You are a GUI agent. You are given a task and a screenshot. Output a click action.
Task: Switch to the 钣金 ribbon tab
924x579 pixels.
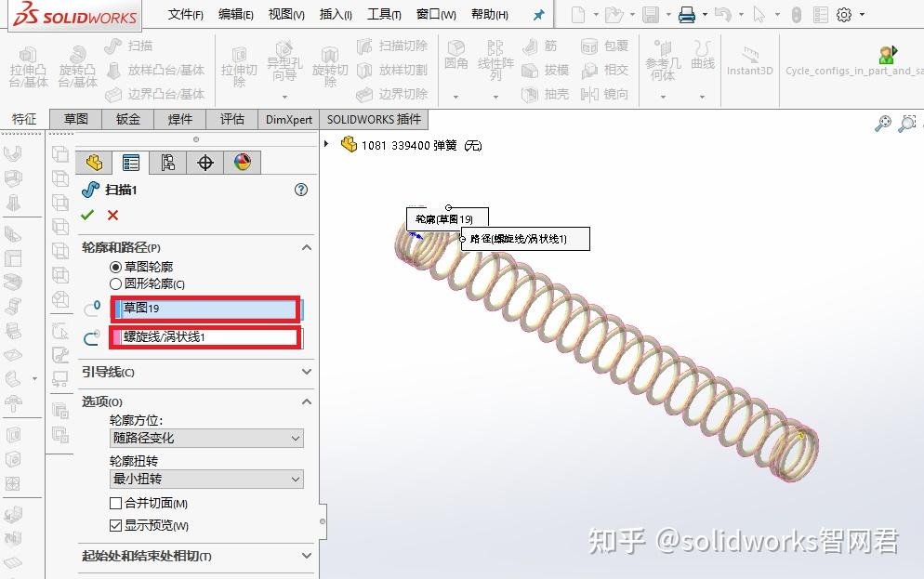127,119
